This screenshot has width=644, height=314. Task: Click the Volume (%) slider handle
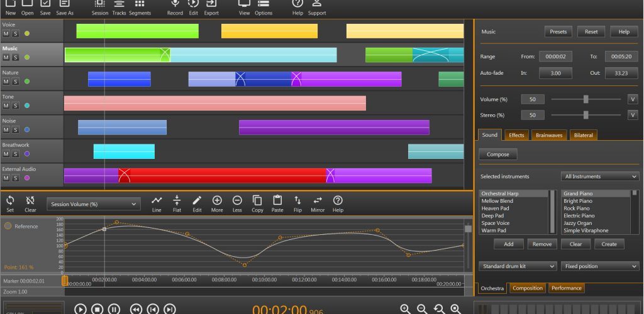586,99
